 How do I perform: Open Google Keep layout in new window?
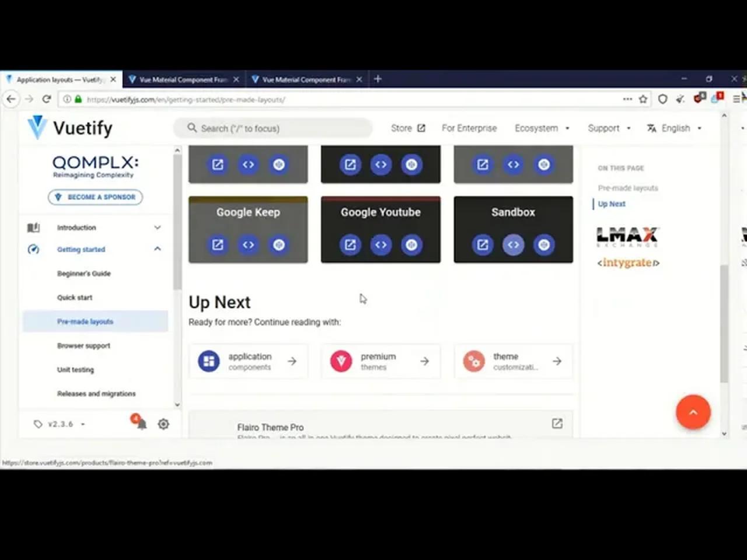pyautogui.click(x=218, y=245)
